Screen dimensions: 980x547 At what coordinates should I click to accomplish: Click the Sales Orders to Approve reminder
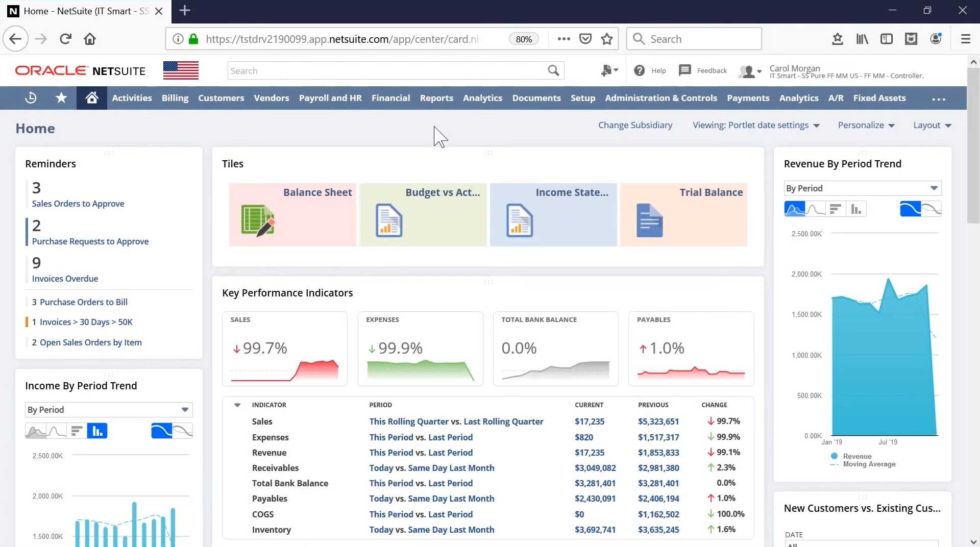coord(78,204)
